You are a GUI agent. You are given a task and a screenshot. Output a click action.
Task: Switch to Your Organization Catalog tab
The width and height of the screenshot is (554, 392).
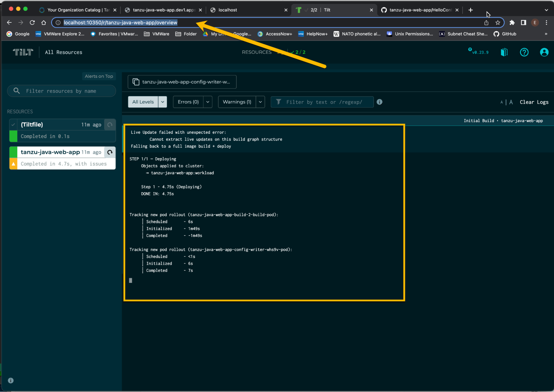pos(75,10)
